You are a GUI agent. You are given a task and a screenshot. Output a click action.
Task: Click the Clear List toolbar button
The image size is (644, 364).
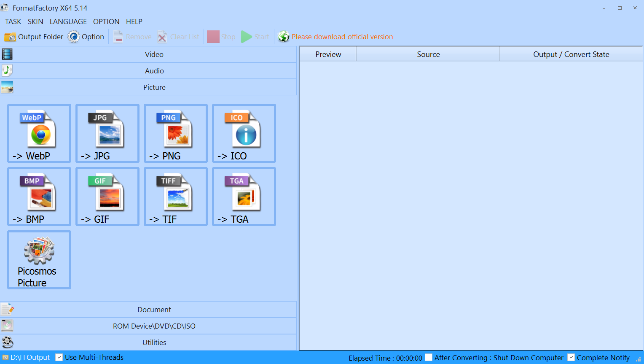[178, 37]
